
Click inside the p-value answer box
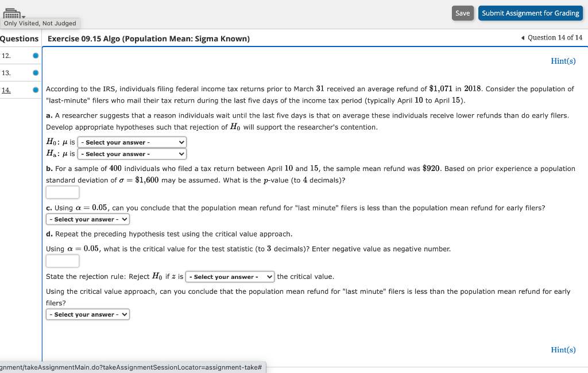[x=62, y=192]
